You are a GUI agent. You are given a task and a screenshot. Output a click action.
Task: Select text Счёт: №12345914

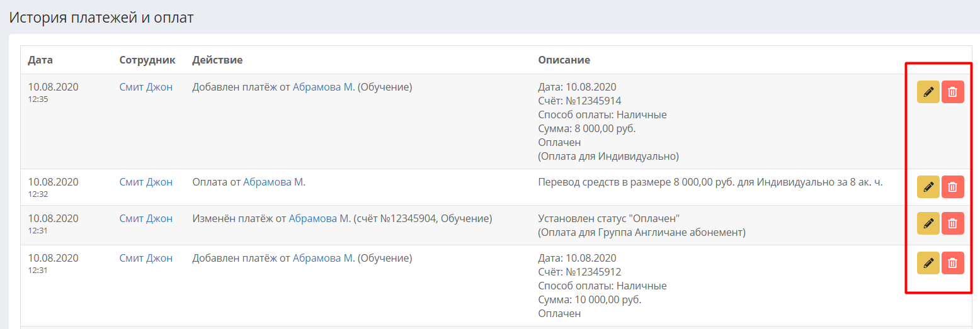tap(580, 101)
